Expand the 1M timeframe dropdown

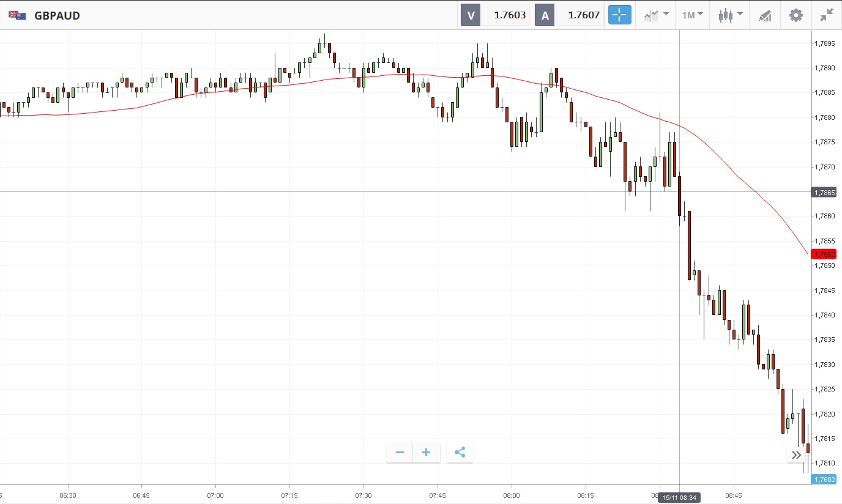[692, 15]
